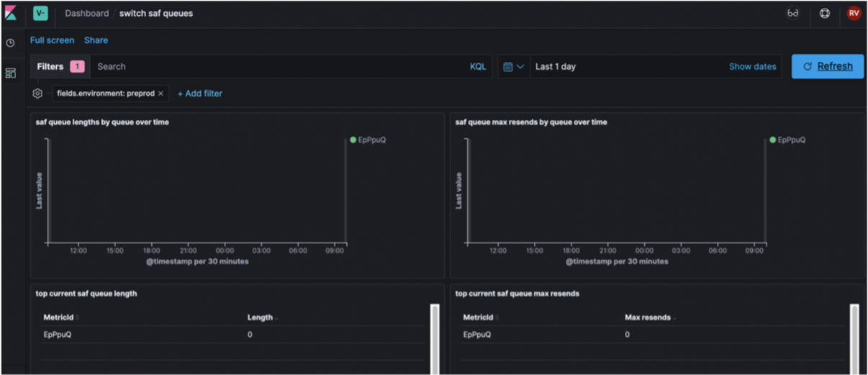
Task: Remove the fields.environment: preprod filter
Action: [161, 94]
